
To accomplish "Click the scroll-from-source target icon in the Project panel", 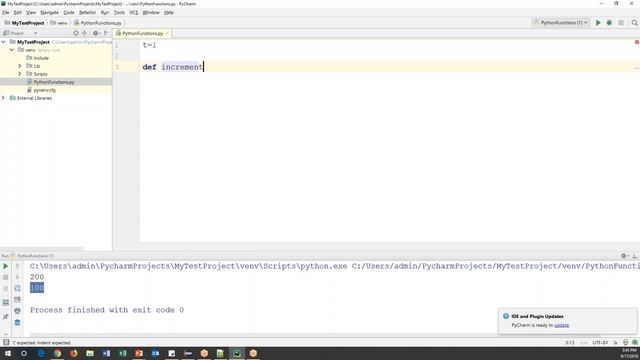I will click(76, 33).
